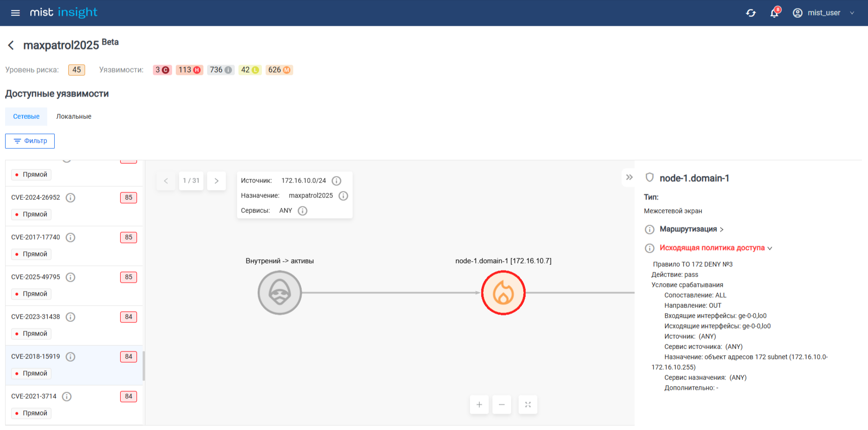Image resolution: width=868 pixels, height=430 pixels.
Task: Collapse Исходящая политика доступа section
Action: (x=716, y=248)
